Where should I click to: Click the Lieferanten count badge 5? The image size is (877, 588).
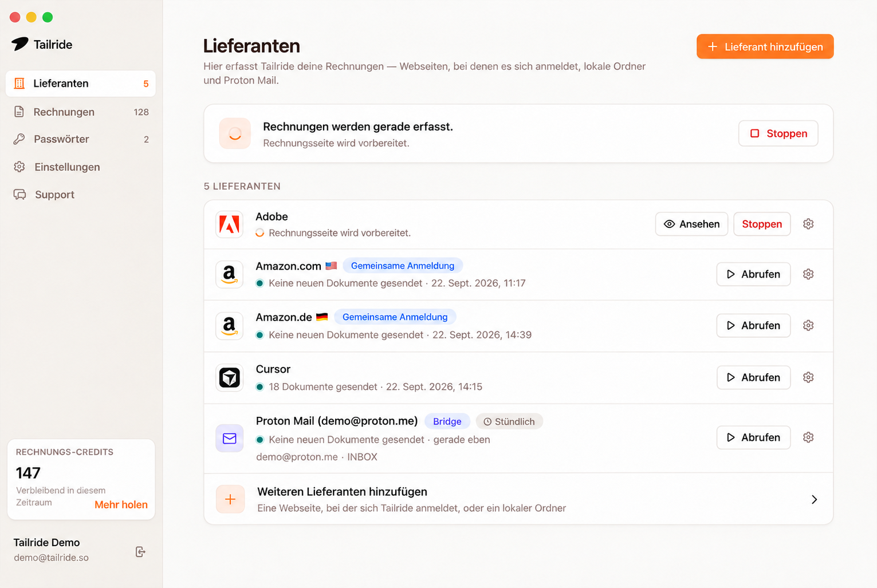pos(146,84)
